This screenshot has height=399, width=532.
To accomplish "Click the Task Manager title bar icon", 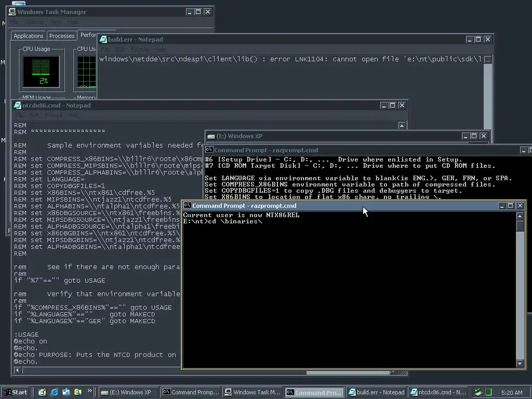I will click(x=12, y=11).
